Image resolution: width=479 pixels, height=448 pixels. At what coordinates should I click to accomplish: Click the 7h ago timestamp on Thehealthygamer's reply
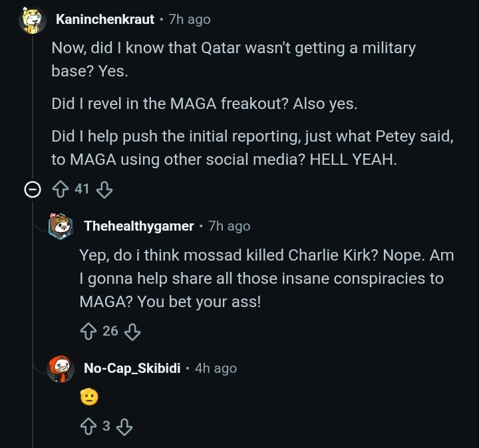point(230,227)
